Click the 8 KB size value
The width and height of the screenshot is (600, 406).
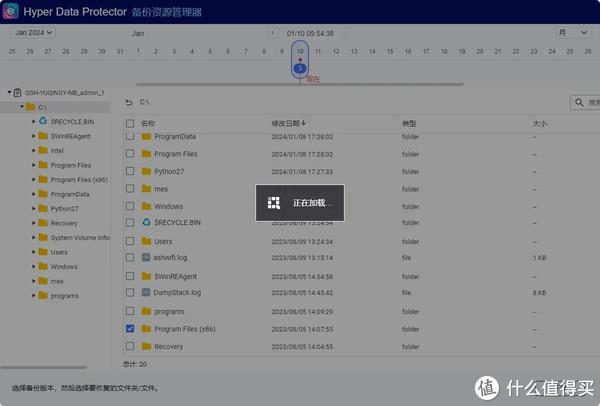pyautogui.click(x=540, y=293)
